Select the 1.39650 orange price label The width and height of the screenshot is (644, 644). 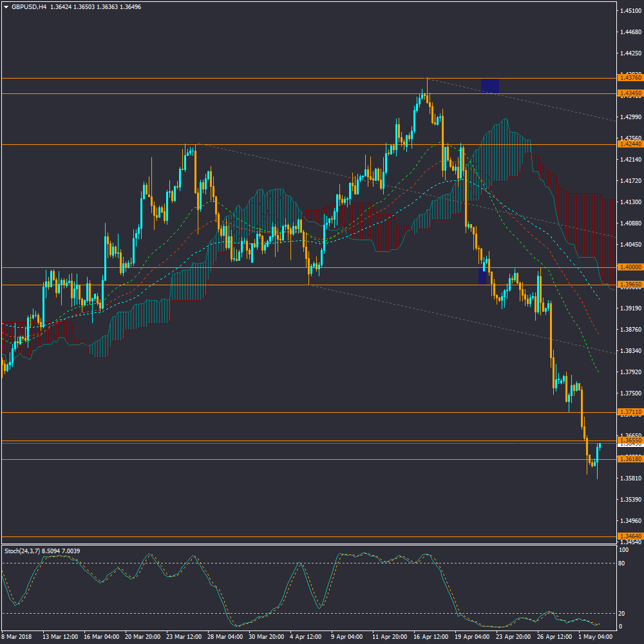[x=629, y=284]
